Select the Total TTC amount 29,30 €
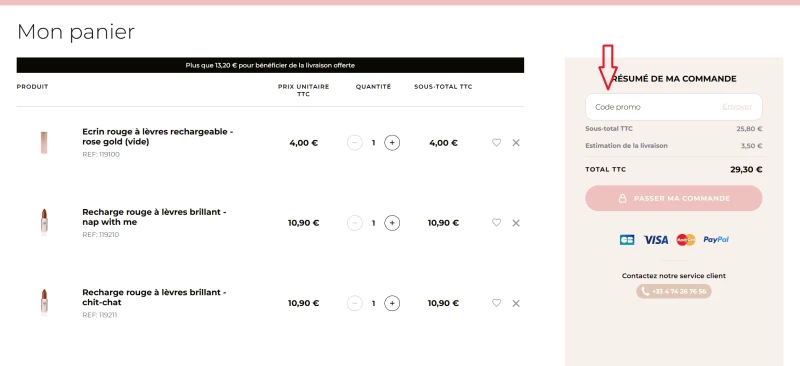Image resolution: width=800 pixels, height=366 pixels. click(746, 169)
